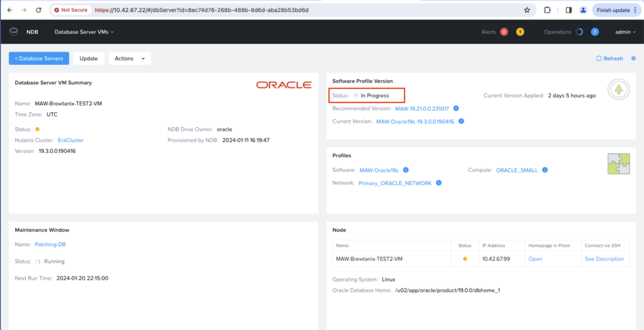Click the VM version 19.3.0.0.190416 value
This screenshot has width=644, height=330.
click(x=57, y=151)
